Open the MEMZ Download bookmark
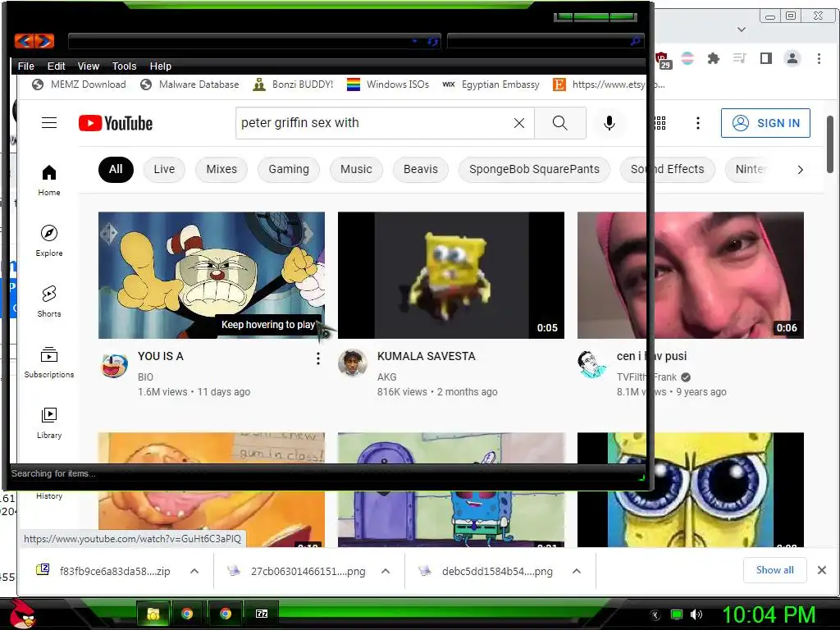840x630 pixels. coord(79,84)
